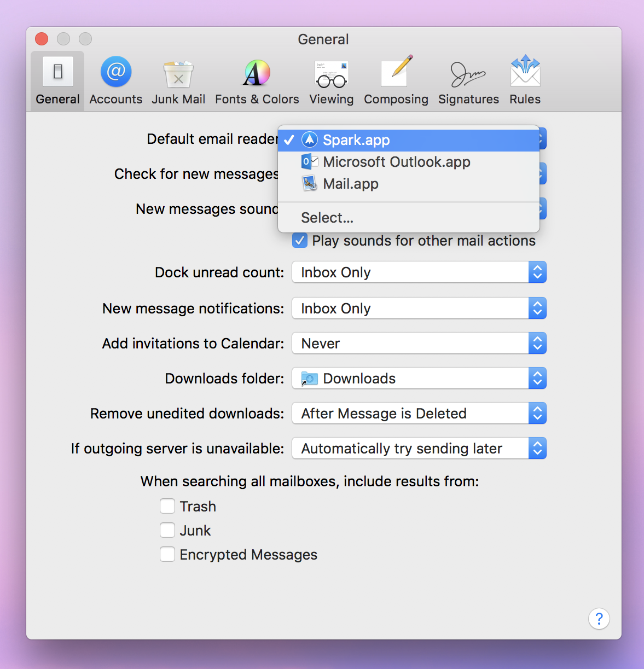Switch to the Junk Mail pane
644x669 pixels.
(x=178, y=81)
